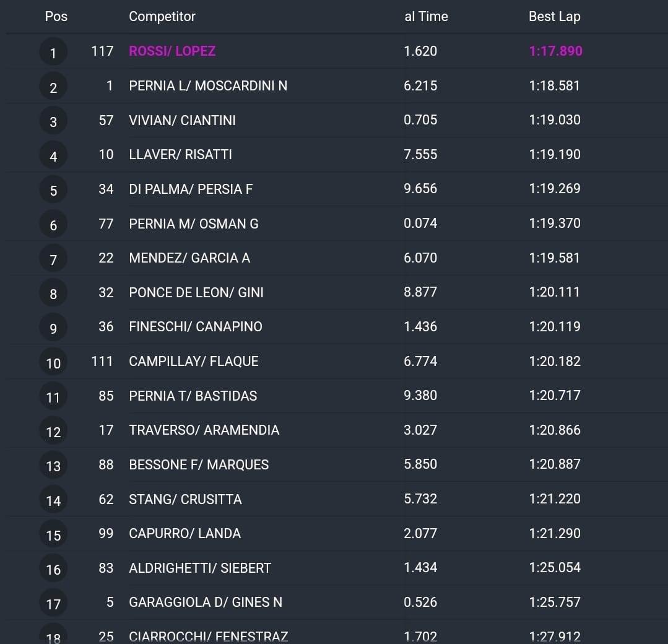
Task: Select STANG/ CRUSITTA best lap 1:21.220
Action: pos(555,498)
